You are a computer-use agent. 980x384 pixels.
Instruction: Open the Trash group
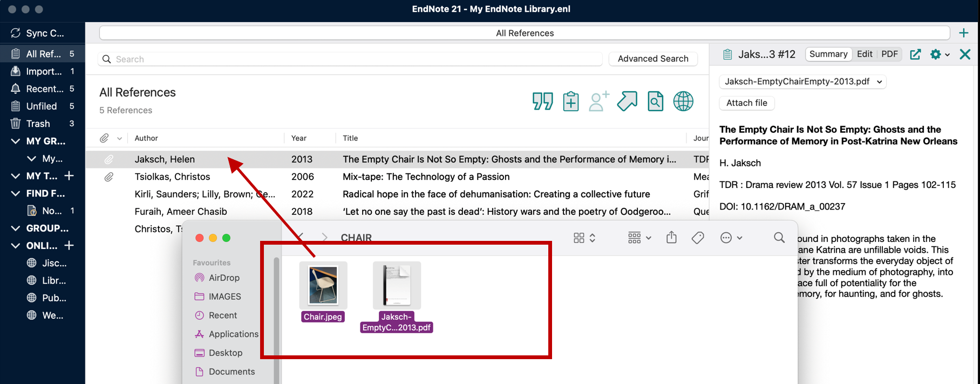[42, 124]
